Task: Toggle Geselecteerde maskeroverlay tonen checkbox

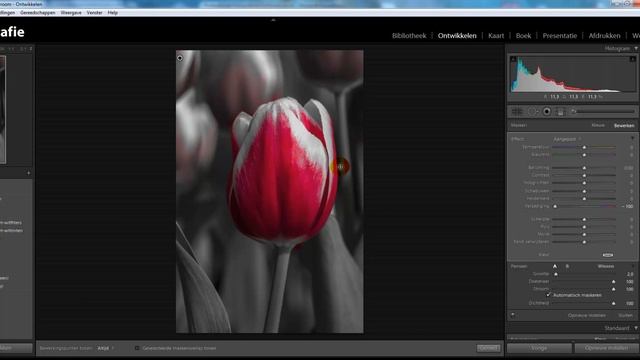Action: [x=137, y=348]
